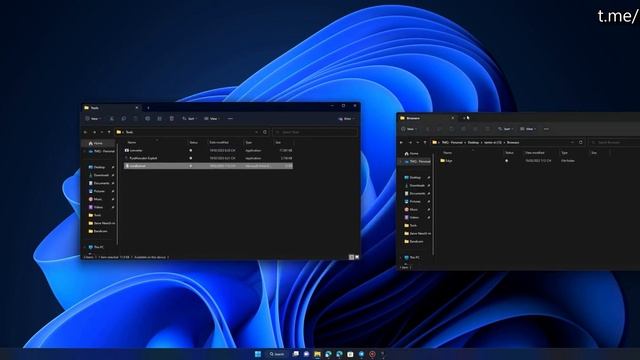The height and width of the screenshot is (360, 640).
Task: Click Desktop breadcrumb in Browsers address bar
Action: (x=473, y=142)
